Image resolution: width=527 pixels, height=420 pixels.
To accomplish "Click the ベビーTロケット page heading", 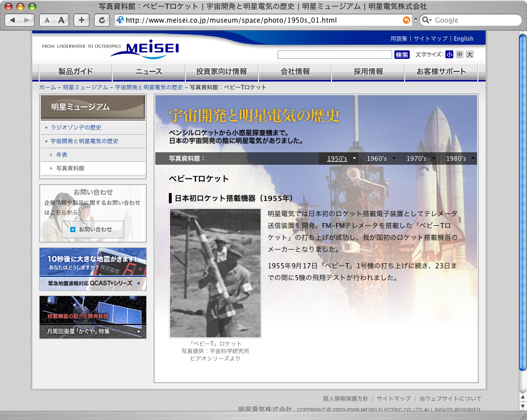I will tap(199, 179).
